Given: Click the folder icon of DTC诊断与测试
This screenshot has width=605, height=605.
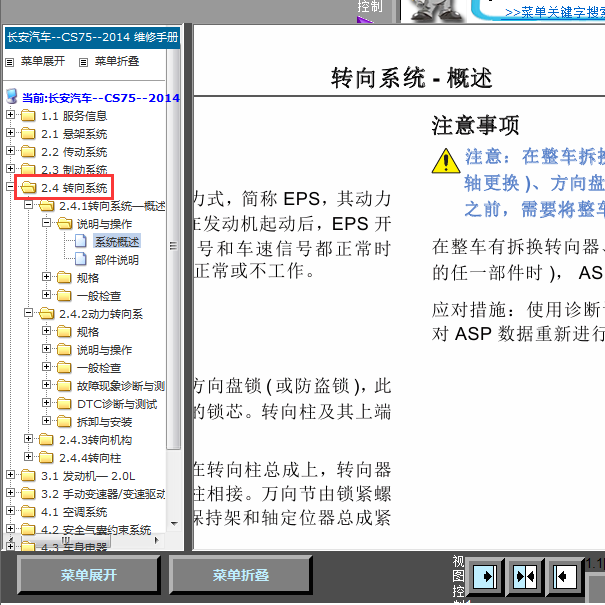Looking at the screenshot, I should pyautogui.click(x=64, y=404).
